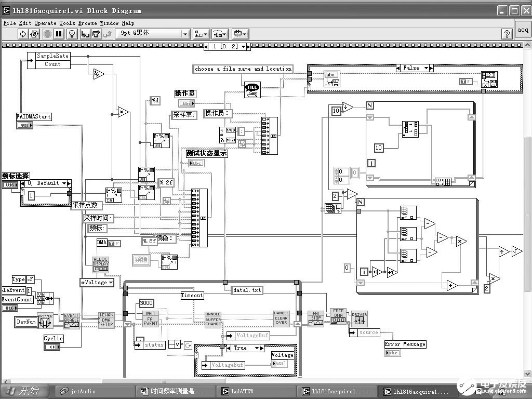The height and width of the screenshot is (399, 532).
Task: Click the File Dialog FILE node
Action: [252, 90]
